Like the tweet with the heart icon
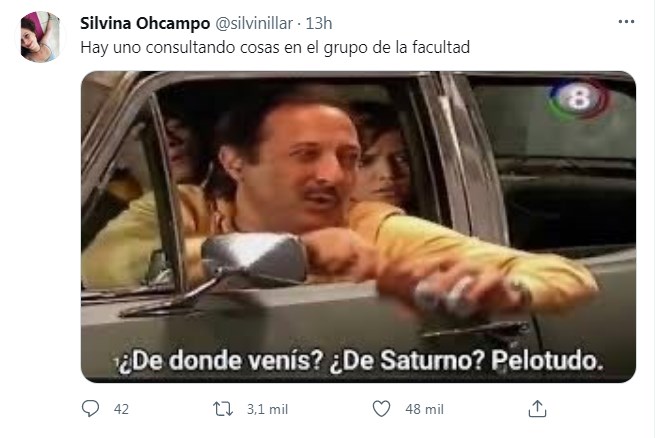The width and height of the screenshot is (655, 438). click(381, 408)
